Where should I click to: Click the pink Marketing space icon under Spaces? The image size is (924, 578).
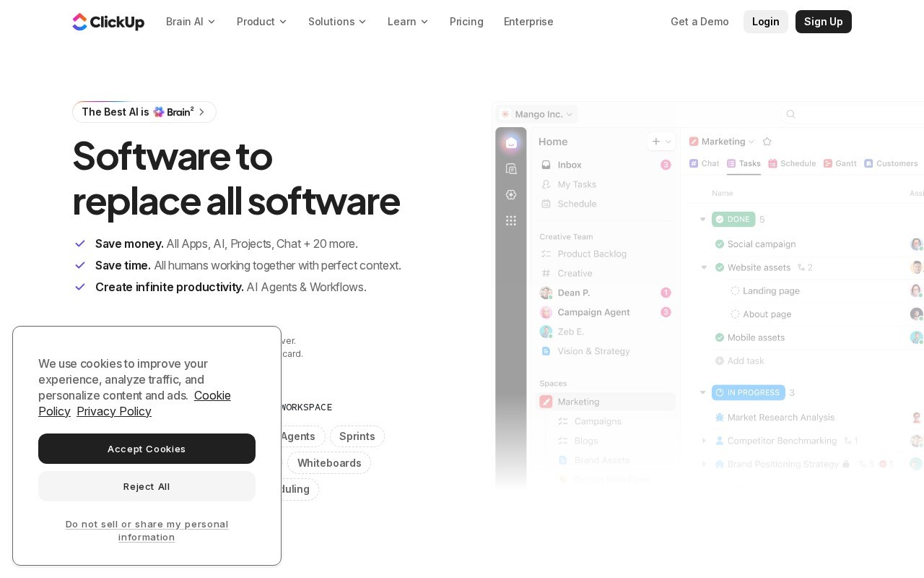tap(546, 402)
